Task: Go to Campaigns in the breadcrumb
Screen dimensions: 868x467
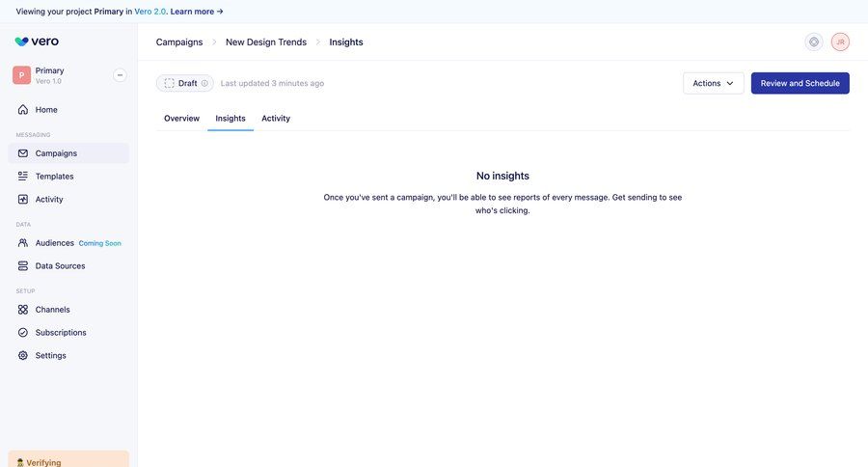Action: click(179, 42)
